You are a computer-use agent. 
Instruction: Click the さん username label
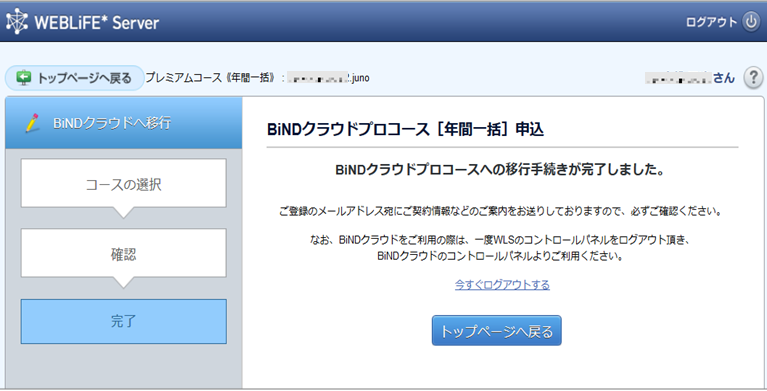pos(724,78)
